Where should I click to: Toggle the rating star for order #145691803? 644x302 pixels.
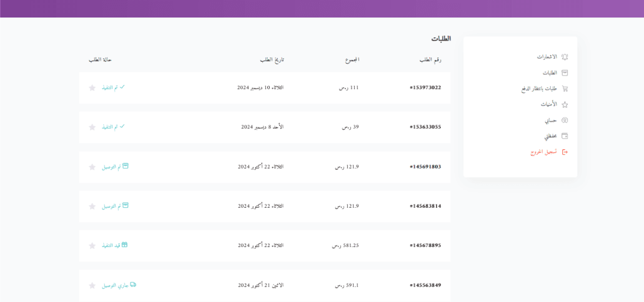[x=92, y=167]
